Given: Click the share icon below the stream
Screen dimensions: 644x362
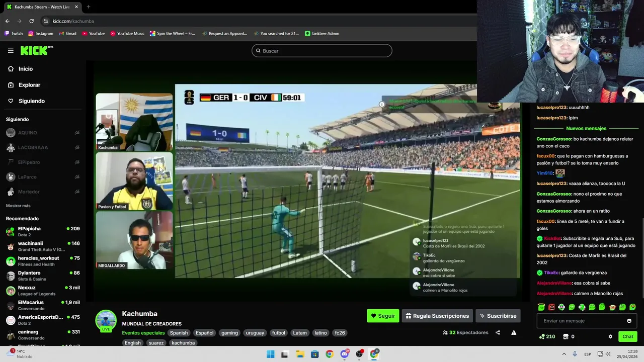Looking at the screenshot, I should 498,332.
